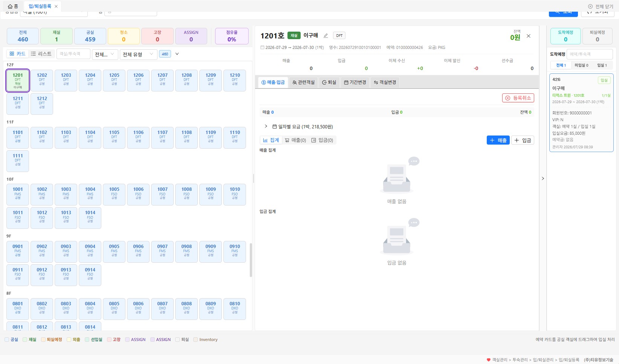
Task: Click the room list vertical scrollbar
Action: [251, 260]
